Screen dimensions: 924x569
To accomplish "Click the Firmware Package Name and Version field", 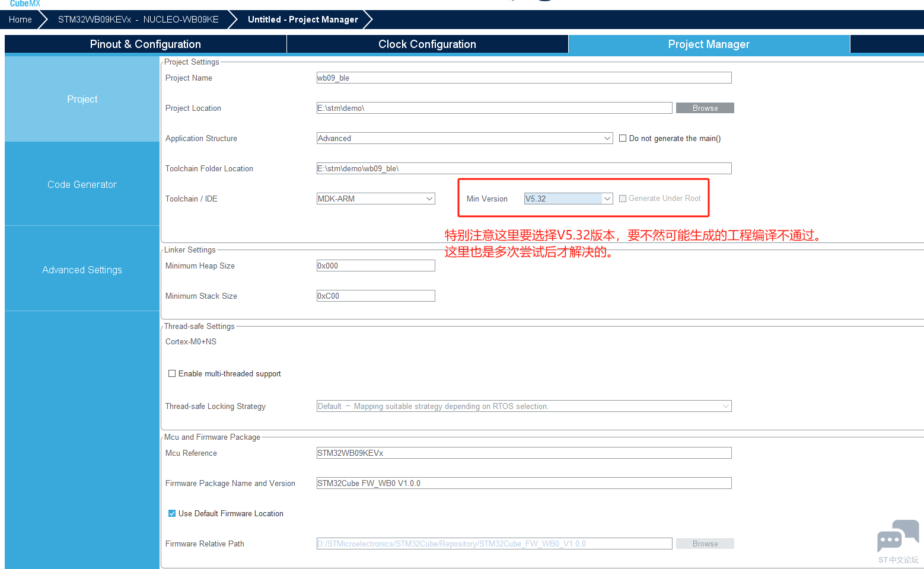I will [x=524, y=483].
